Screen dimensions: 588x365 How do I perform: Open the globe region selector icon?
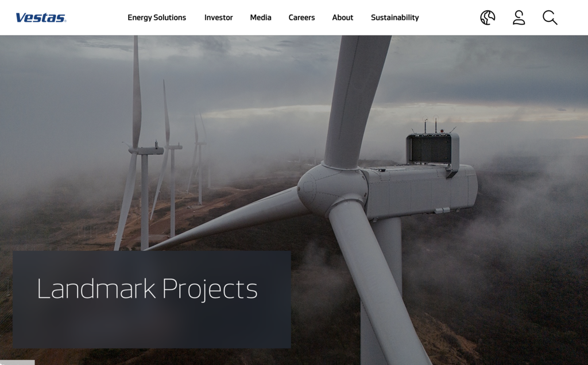488,18
